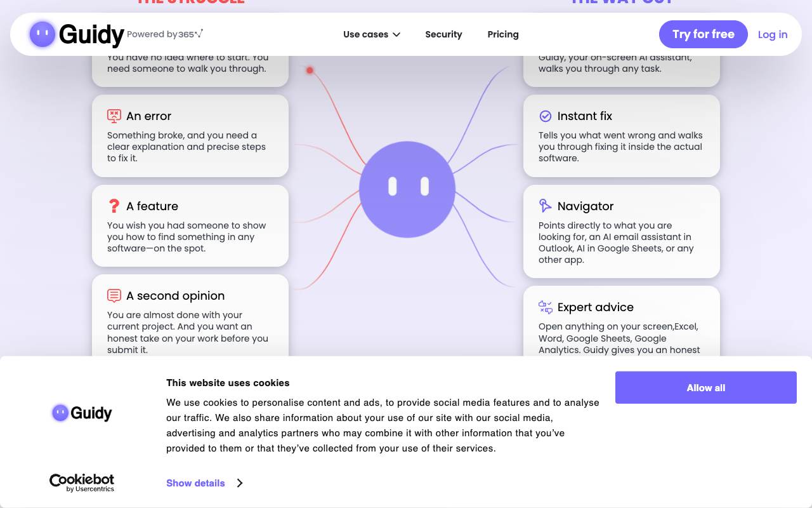Click 'This website uses cookies' title
Viewport: 812px width, 508px height.
coord(228,383)
